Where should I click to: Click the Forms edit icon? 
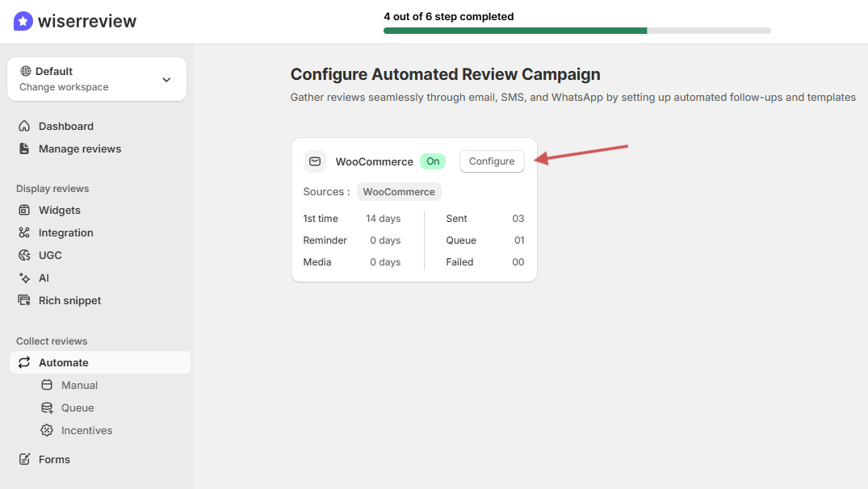pos(24,459)
